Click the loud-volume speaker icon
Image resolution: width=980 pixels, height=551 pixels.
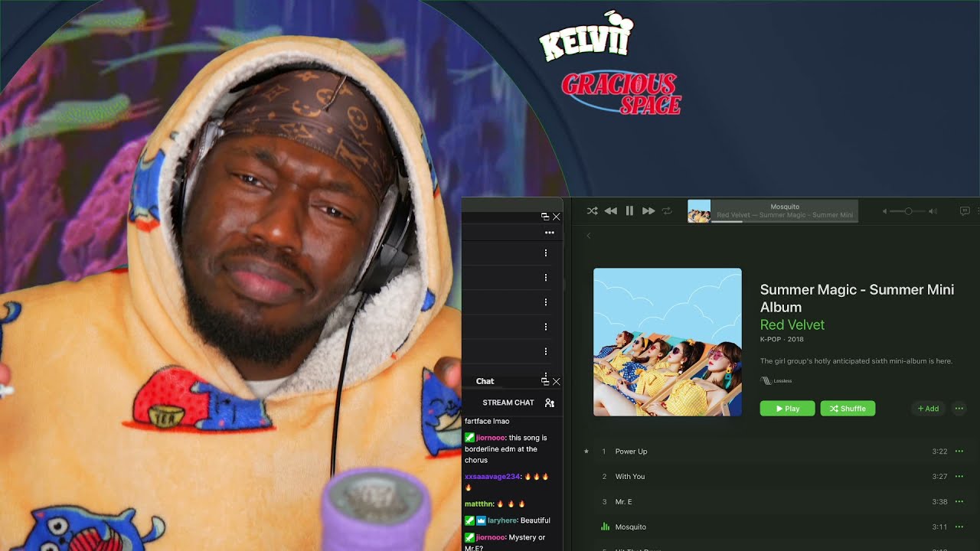pos(932,211)
